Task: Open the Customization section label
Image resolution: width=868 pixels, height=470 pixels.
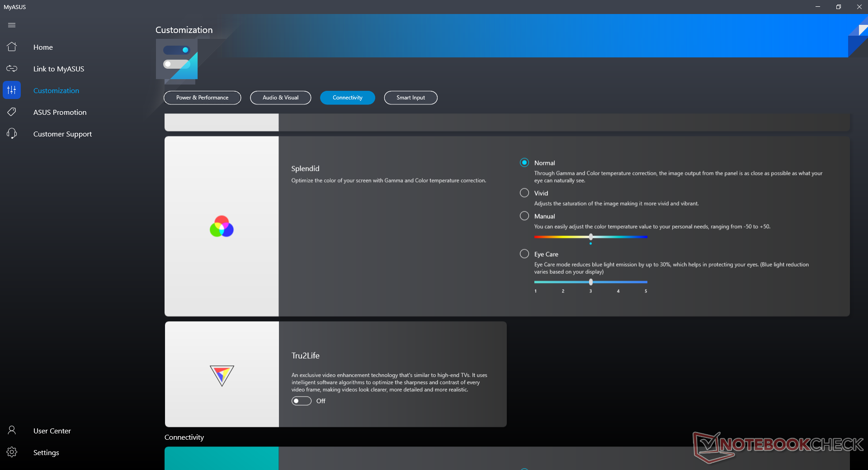Action: [x=56, y=91]
